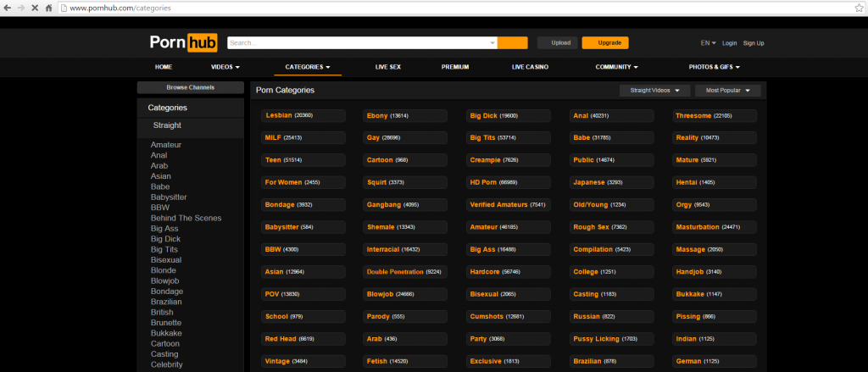Screen dimensions: 868x372
Task: Open the EN language dropdown
Action: 708,43
